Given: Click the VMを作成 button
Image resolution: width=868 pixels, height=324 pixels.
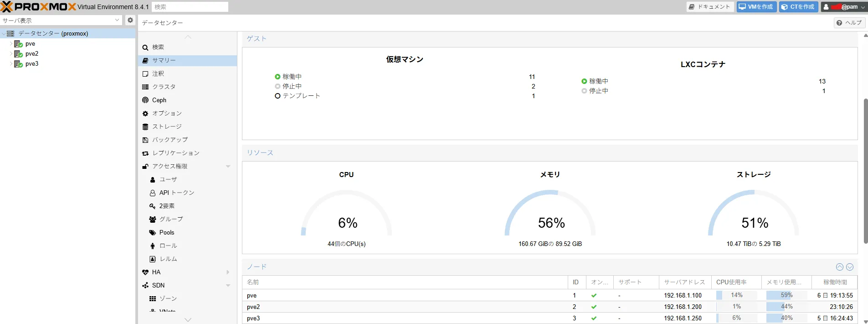Looking at the screenshot, I should (x=756, y=7).
